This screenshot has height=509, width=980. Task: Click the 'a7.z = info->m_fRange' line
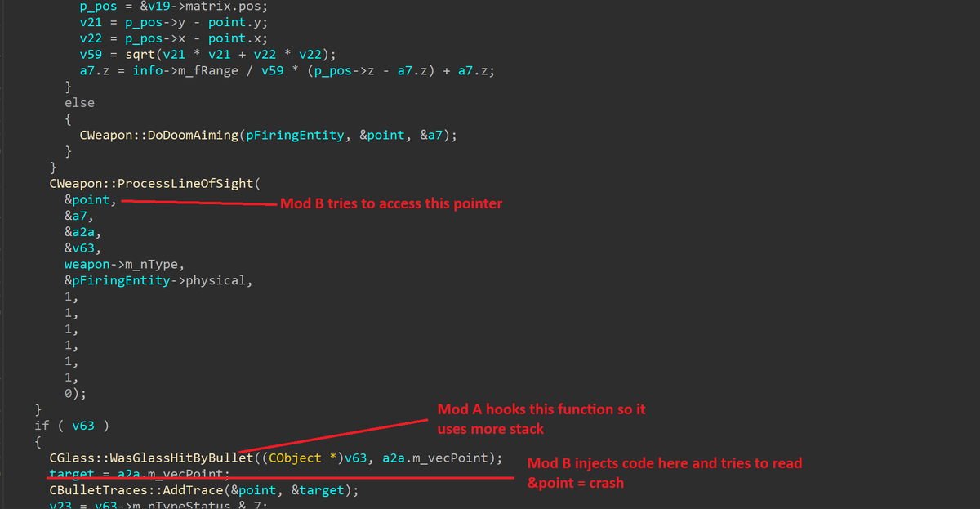point(287,71)
